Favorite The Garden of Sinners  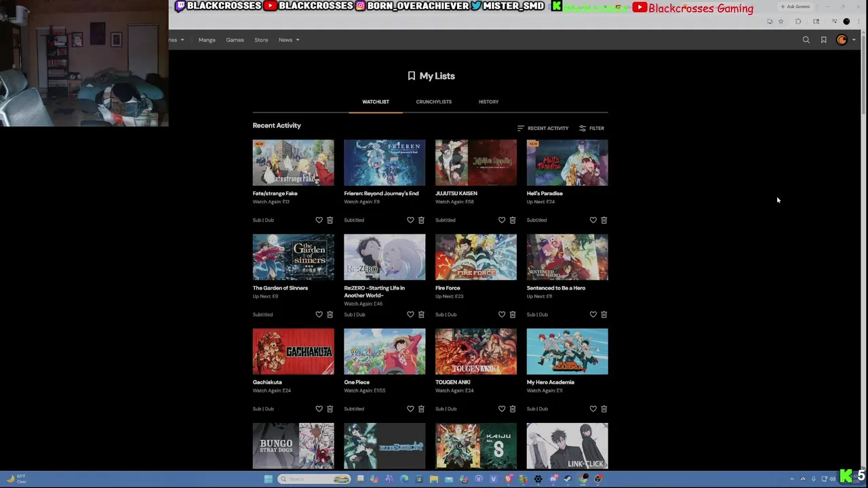click(x=319, y=314)
